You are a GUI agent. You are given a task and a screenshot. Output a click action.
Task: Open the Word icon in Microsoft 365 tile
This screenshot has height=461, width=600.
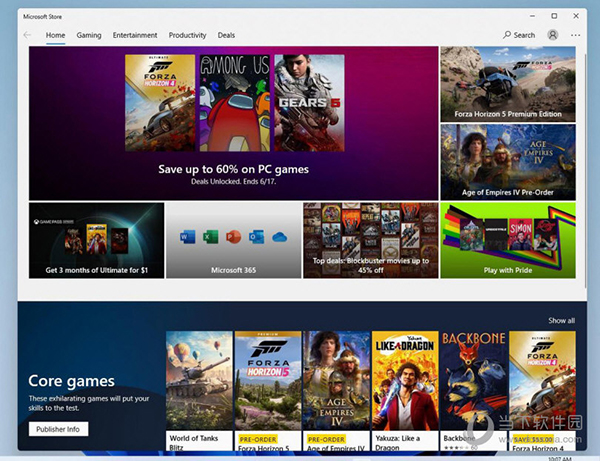[188, 237]
